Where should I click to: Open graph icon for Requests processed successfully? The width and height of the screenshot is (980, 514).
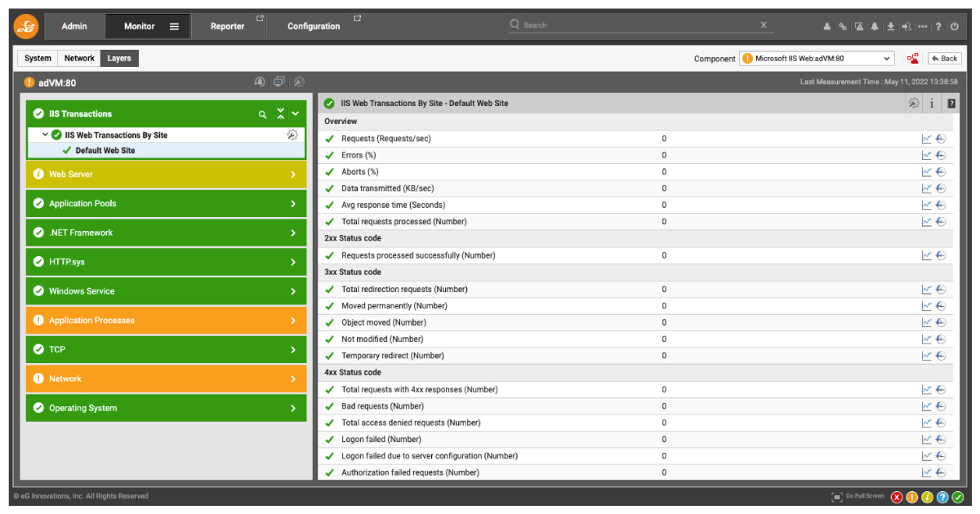[x=927, y=255]
